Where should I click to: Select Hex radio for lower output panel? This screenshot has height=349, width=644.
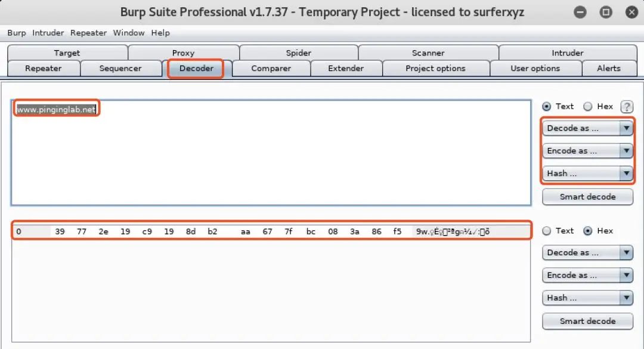pos(588,231)
